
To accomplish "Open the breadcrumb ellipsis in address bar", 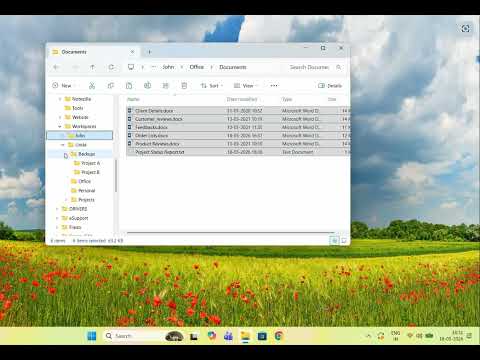I will 154,67.
